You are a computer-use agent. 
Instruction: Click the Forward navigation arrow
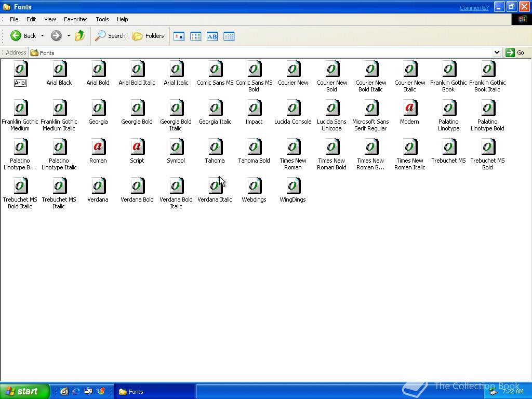tap(56, 36)
